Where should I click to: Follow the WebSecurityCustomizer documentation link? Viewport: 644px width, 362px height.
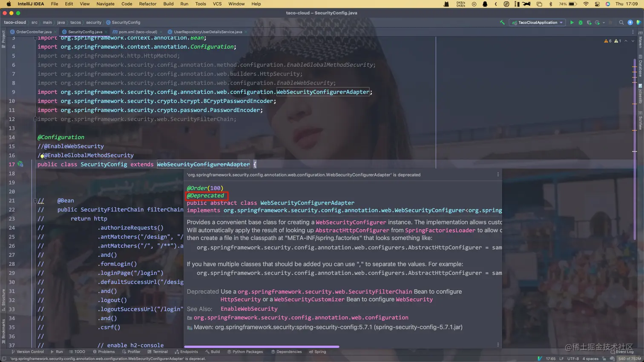click(309, 299)
